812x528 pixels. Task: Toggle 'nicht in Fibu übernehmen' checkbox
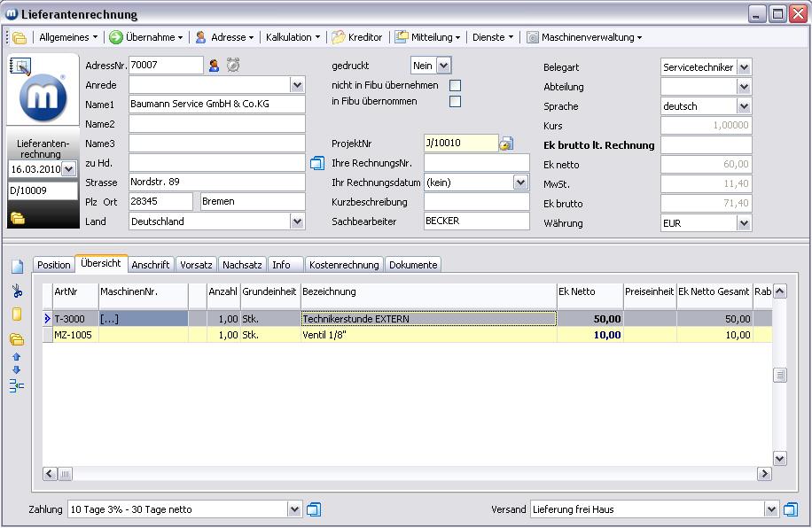pyautogui.click(x=455, y=86)
